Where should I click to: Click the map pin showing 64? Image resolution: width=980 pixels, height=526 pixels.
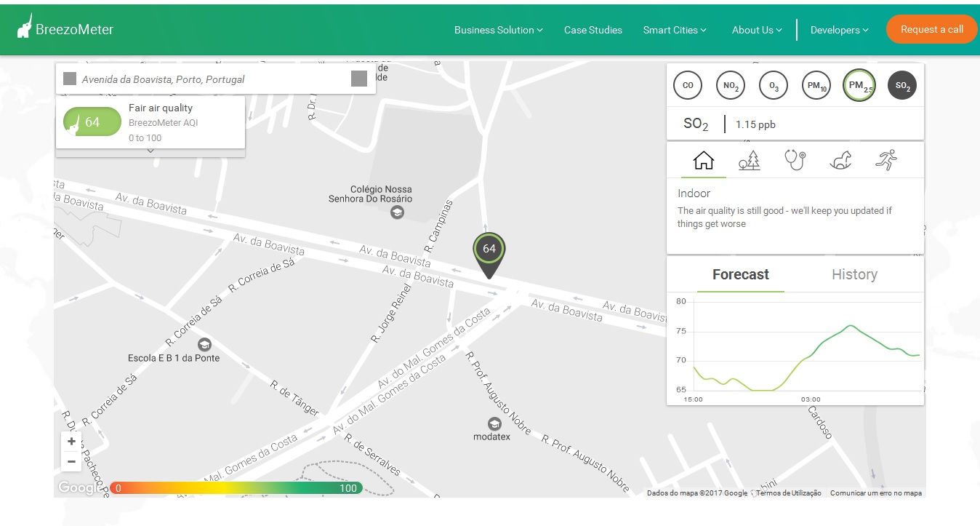click(489, 255)
